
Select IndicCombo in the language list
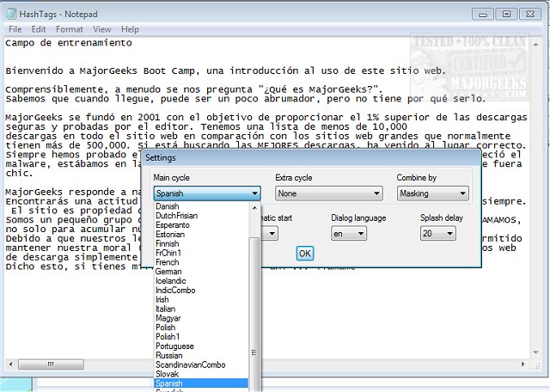pyautogui.click(x=201, y=291)
